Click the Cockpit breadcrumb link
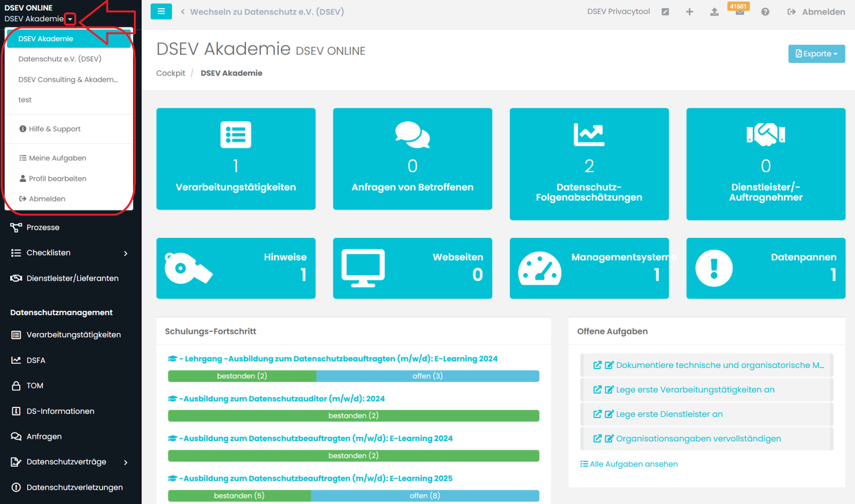The height and width of the screenshot is (504, 855). coord(171,73)
